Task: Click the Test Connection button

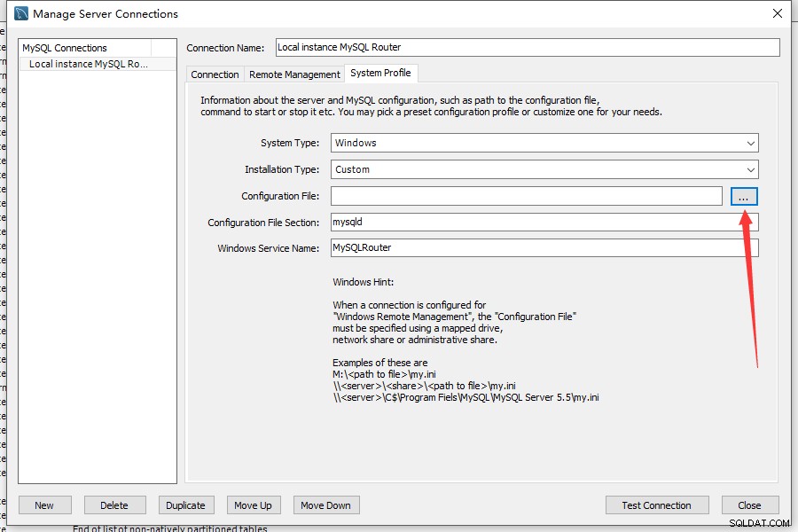Action: (x=657, y=505)
